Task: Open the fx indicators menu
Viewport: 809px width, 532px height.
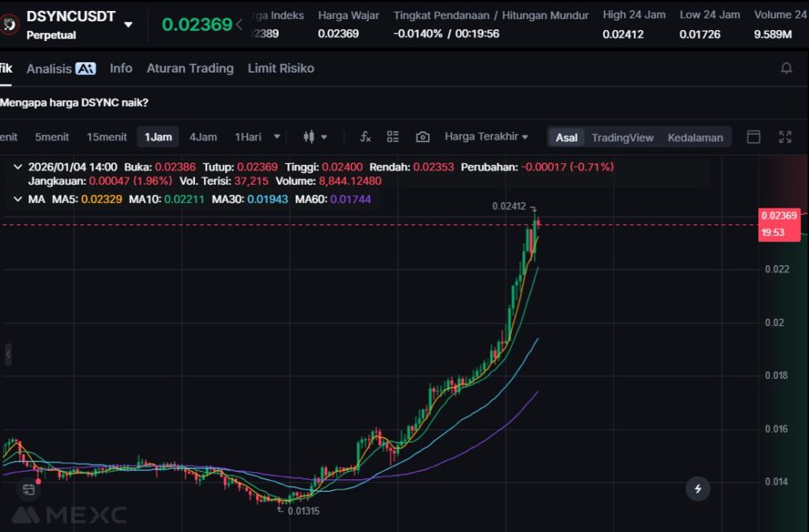Action: [x=365, y=137]
